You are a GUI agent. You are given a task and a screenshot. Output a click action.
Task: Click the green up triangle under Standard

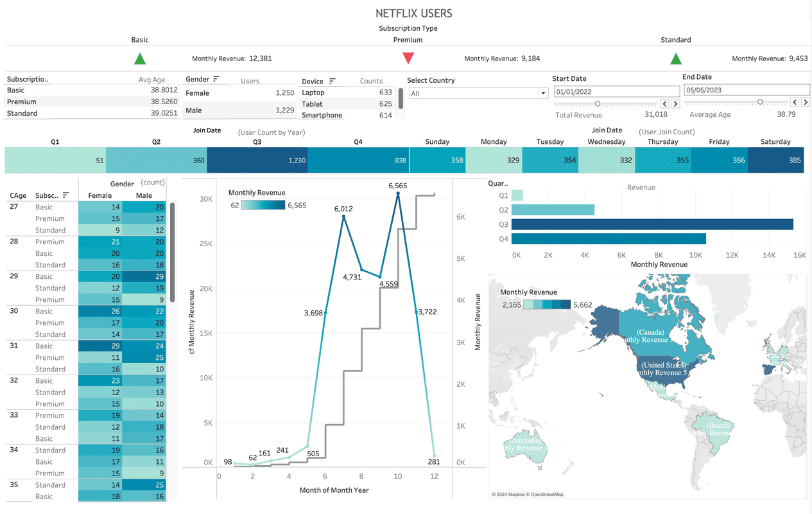point(676,59)
